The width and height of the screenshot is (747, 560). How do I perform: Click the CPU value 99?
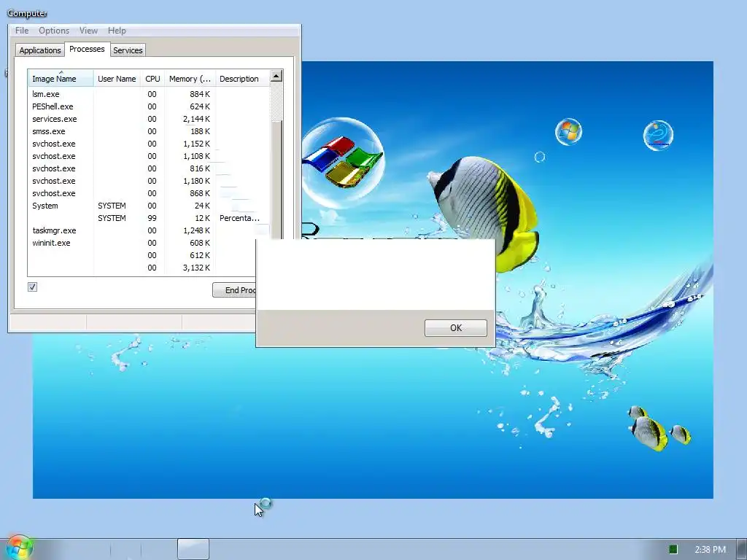(152, 218)
